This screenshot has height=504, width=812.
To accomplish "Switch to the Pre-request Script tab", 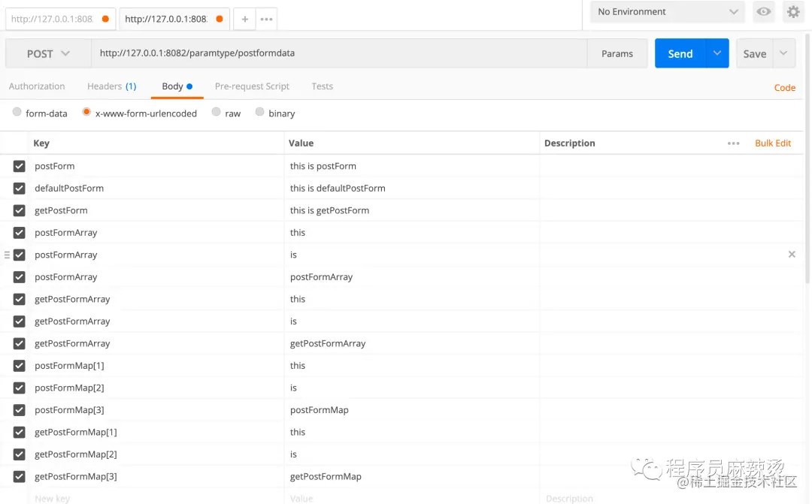I will click(x=252, y=86).
